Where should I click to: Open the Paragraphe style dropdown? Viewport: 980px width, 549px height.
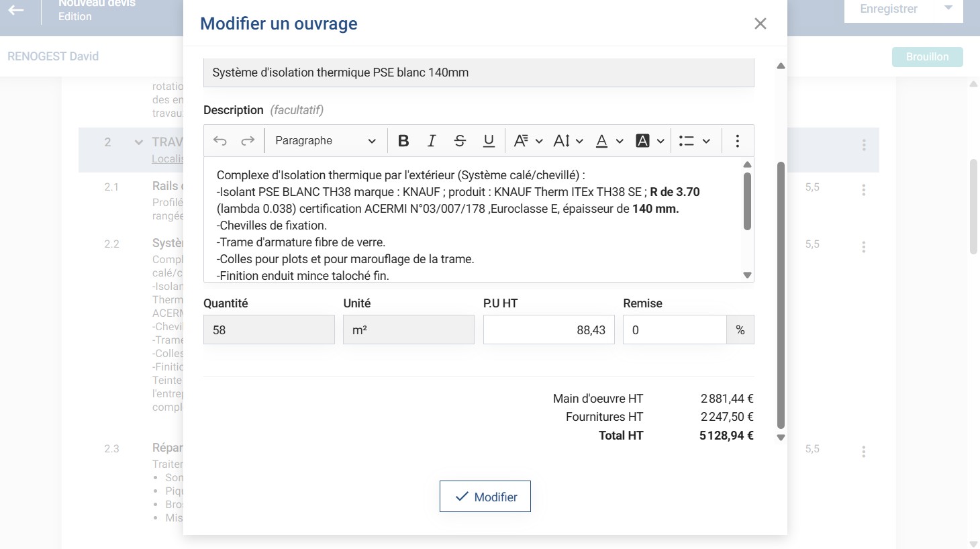(325, 141)
